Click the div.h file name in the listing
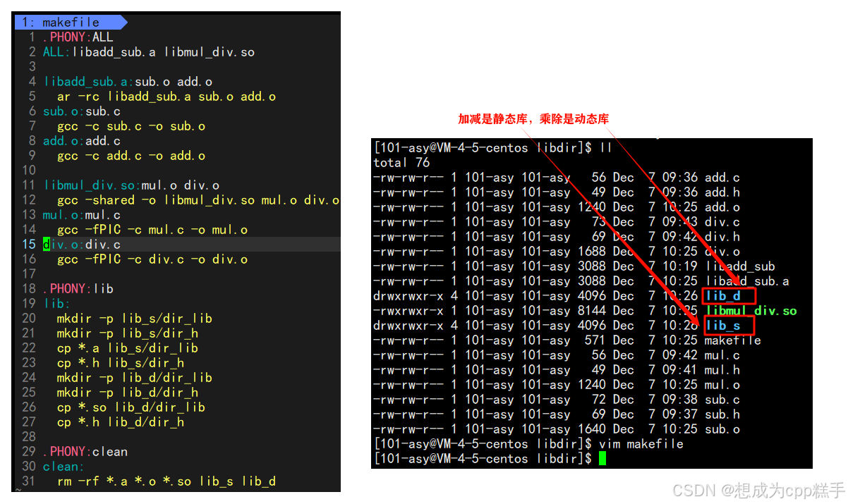The image size is (848, 504). tap(723, 237)
